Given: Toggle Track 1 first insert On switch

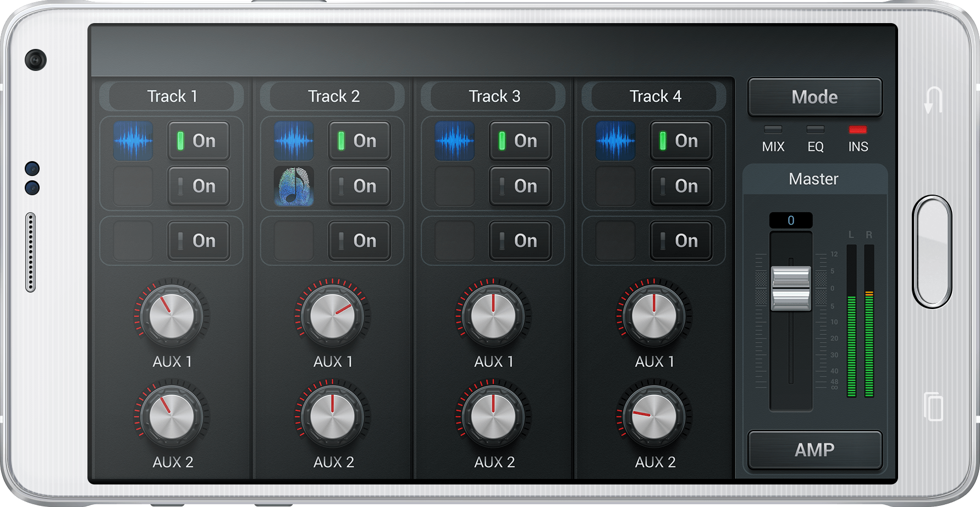Looking at the screenshot, I should [198, 141].
